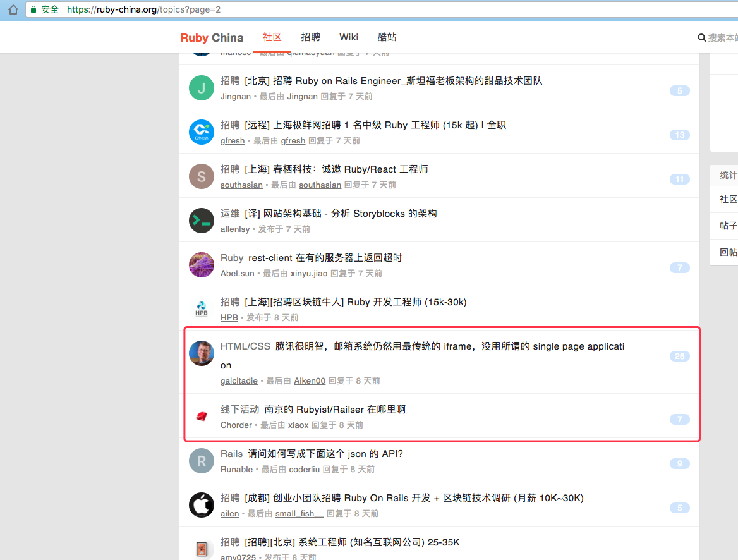Viewport: 738px width, 560px height.
Task: Click author link gaicitadie
Action: [239, 381]
